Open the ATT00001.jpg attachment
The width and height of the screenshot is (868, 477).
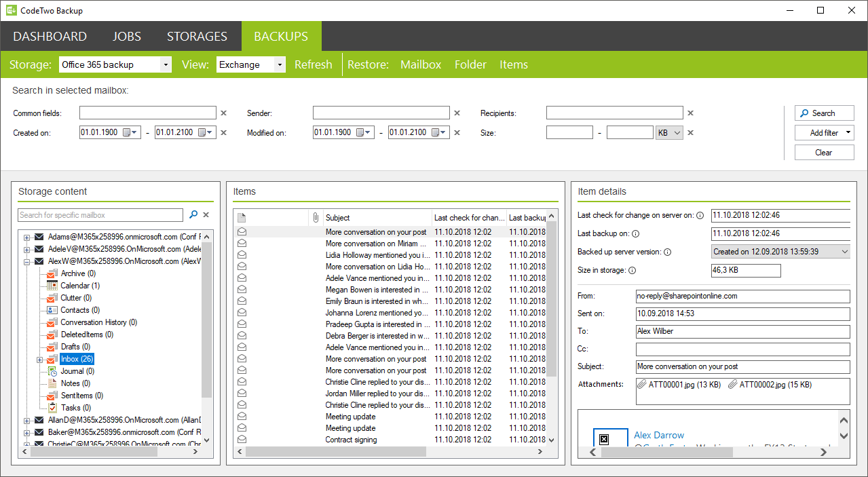(678, 385)
